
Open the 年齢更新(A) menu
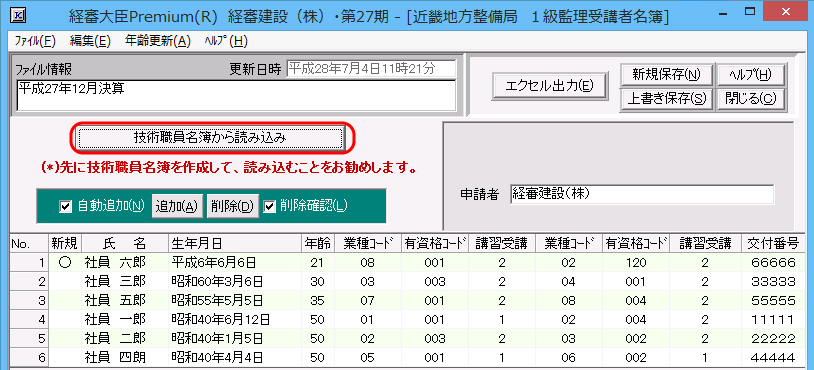coord(158,42)
